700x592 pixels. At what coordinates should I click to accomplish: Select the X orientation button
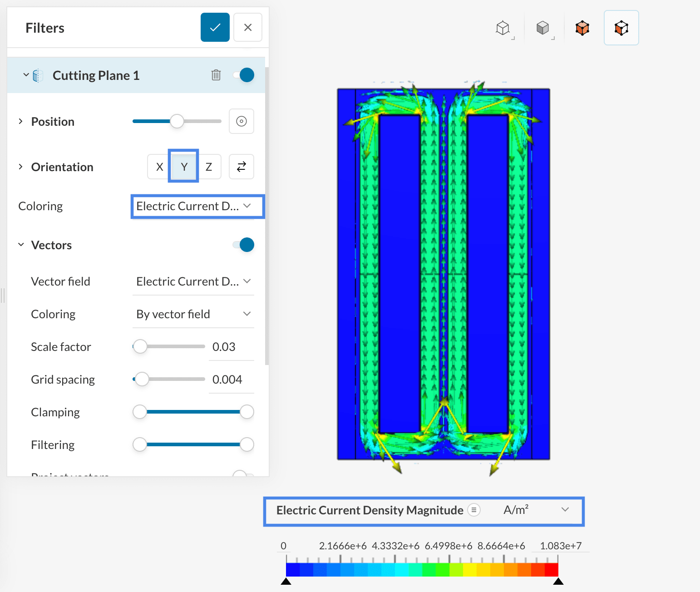click(x=158, y=167)
